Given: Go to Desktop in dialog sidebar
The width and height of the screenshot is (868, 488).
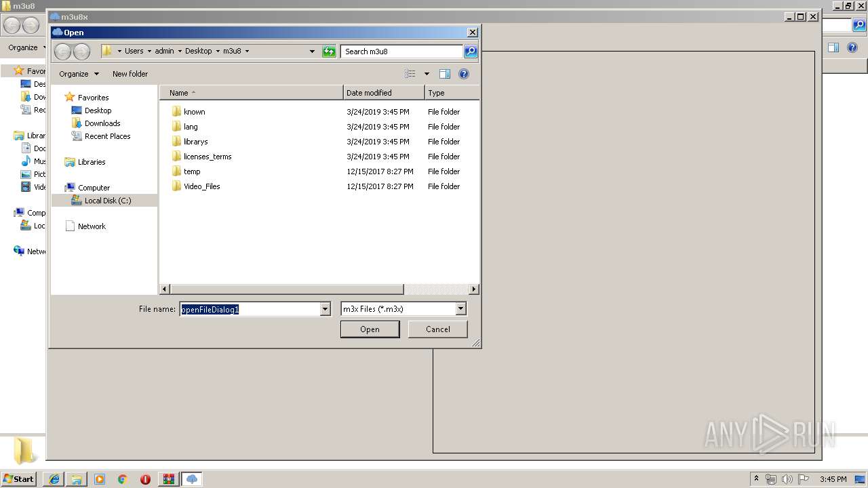Looking at the screenshot, I should pyautogui.click(x=98, y=110).
